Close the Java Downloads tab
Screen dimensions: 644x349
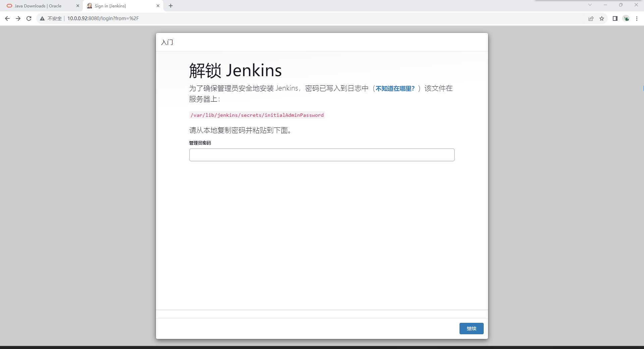(78, 6)
